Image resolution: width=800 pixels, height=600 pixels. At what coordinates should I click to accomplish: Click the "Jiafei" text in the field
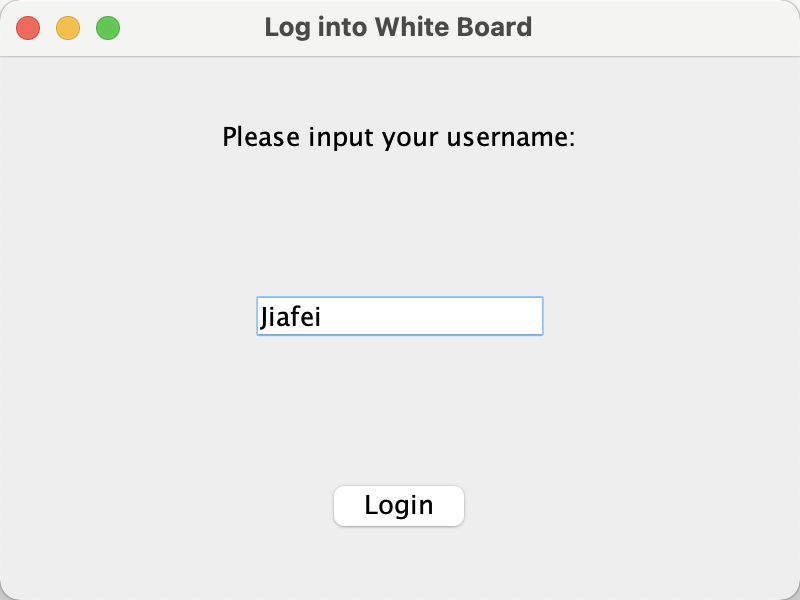(x=290, y=317)
